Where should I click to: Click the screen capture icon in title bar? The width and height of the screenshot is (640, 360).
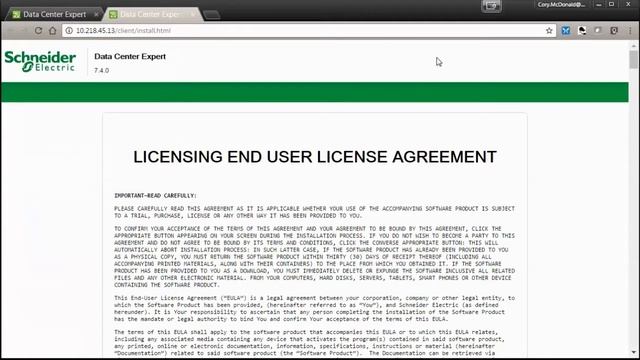coord(491,6)
